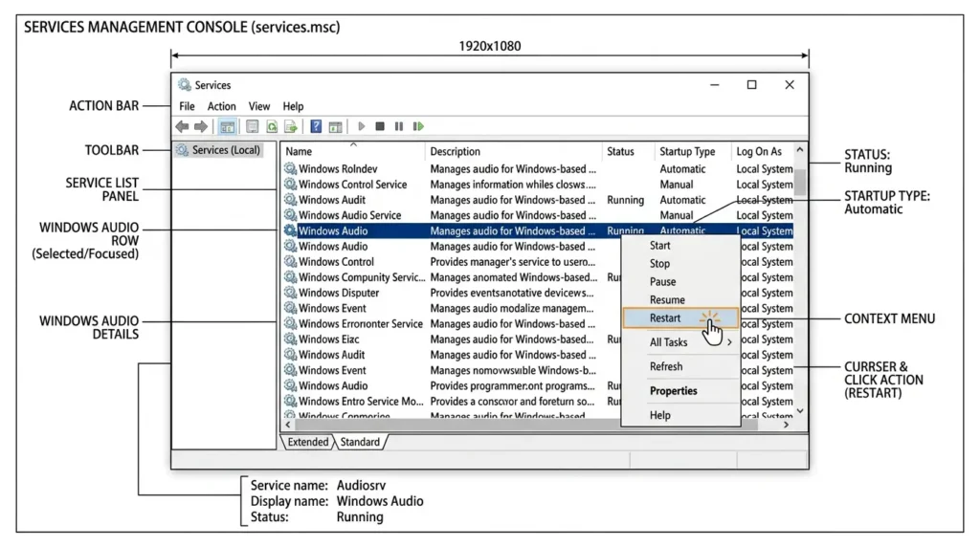Viewport: 980px width, 547px height.
Task: Click the horizontal scrollbar right arrow
Action: coord(787,425)
